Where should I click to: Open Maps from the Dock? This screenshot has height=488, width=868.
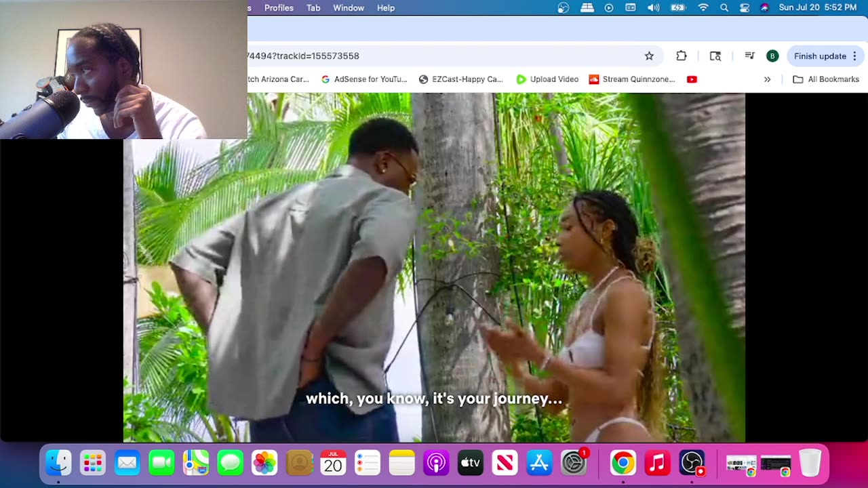click(x=196, y=464)
